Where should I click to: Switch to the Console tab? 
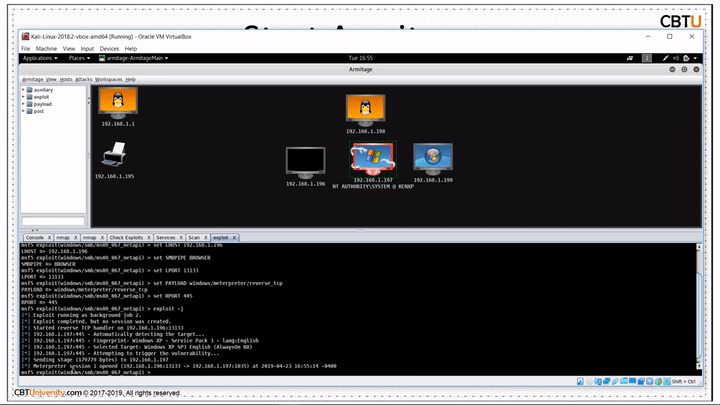point(35,238)
